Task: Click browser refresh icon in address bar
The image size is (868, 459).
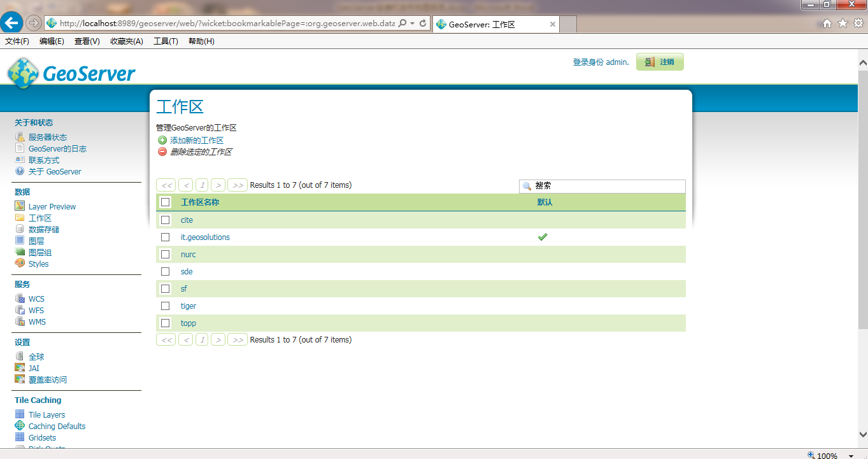Action: (423, 23)
